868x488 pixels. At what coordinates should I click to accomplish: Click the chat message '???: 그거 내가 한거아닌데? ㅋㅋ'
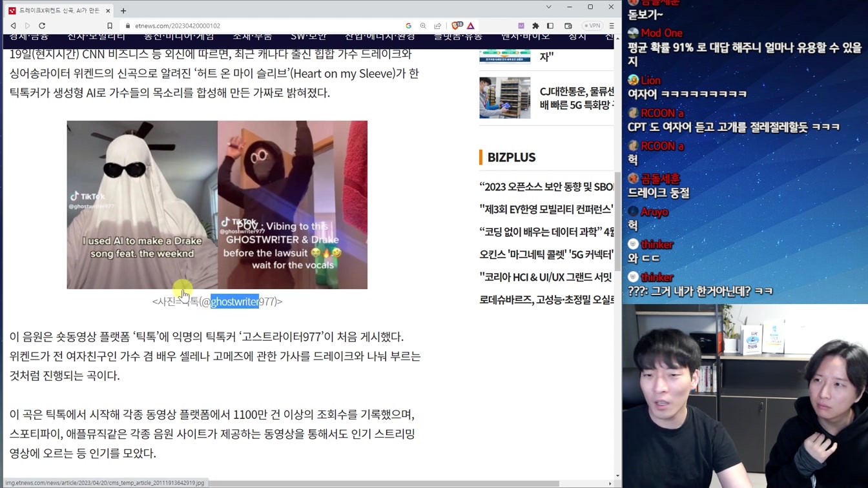tap(700, 291)
